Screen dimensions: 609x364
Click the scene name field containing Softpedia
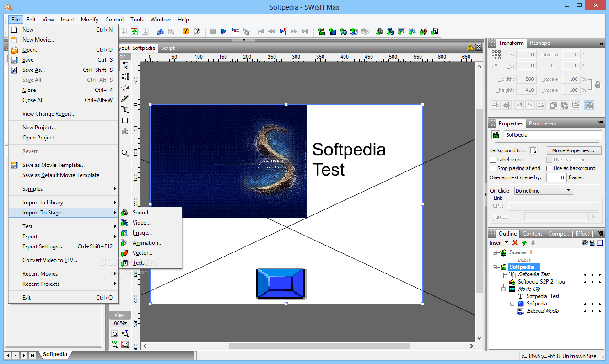553,135
